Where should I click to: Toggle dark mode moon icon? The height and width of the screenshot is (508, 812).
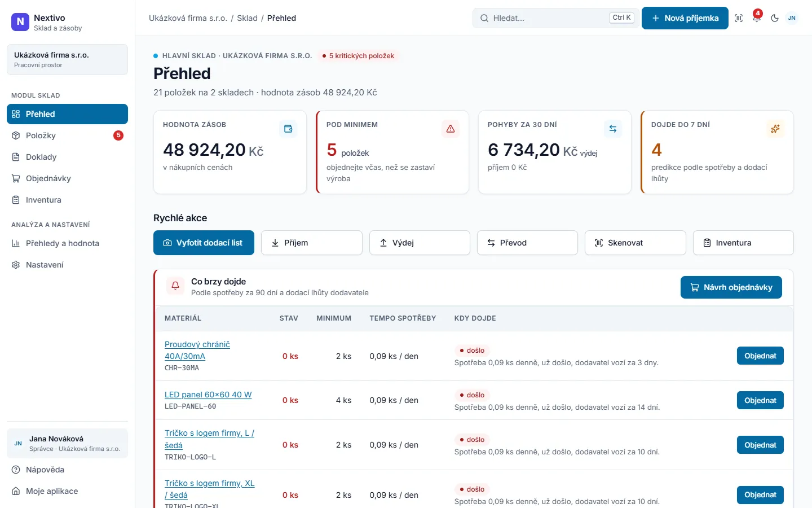[775, 18]
